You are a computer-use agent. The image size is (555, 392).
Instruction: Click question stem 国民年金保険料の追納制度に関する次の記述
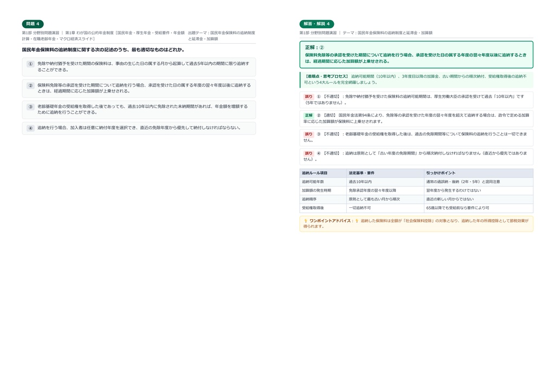(103, 50)
